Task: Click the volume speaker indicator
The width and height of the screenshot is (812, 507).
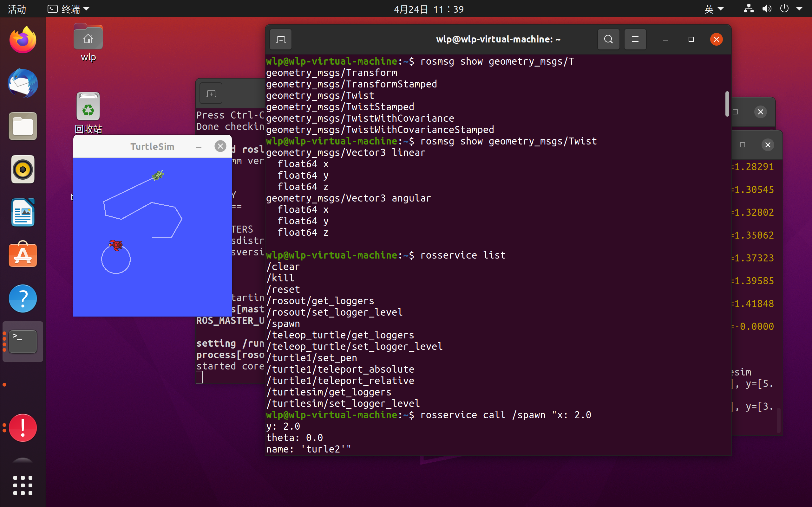Action: [766, 9]
